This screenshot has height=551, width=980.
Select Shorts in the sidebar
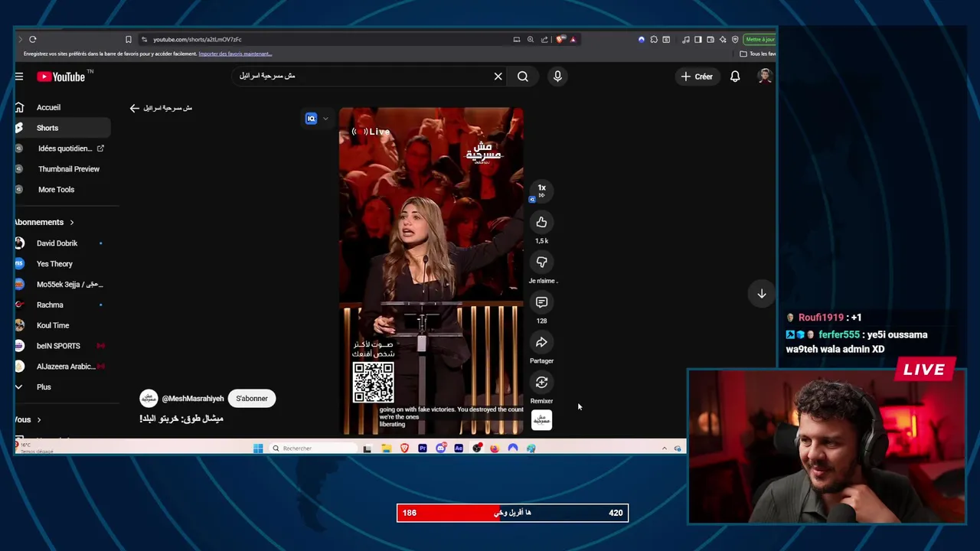coord(62,128)
